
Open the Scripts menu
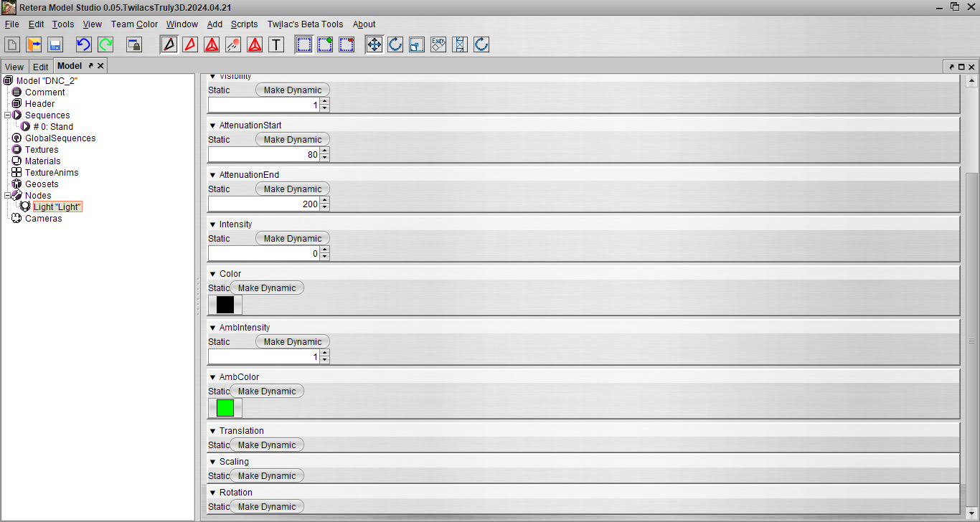click(244, 24)
